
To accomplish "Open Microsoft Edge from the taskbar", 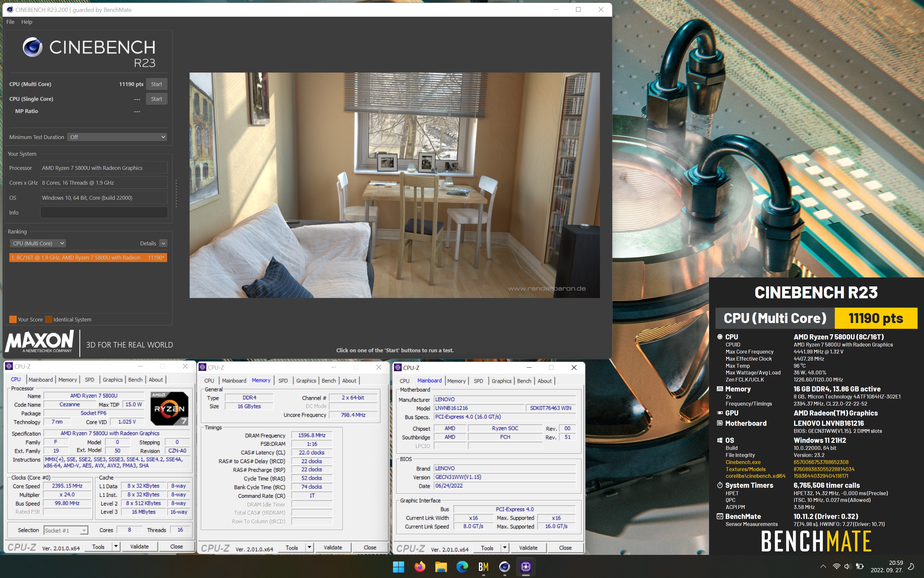I will pos(462,566).
